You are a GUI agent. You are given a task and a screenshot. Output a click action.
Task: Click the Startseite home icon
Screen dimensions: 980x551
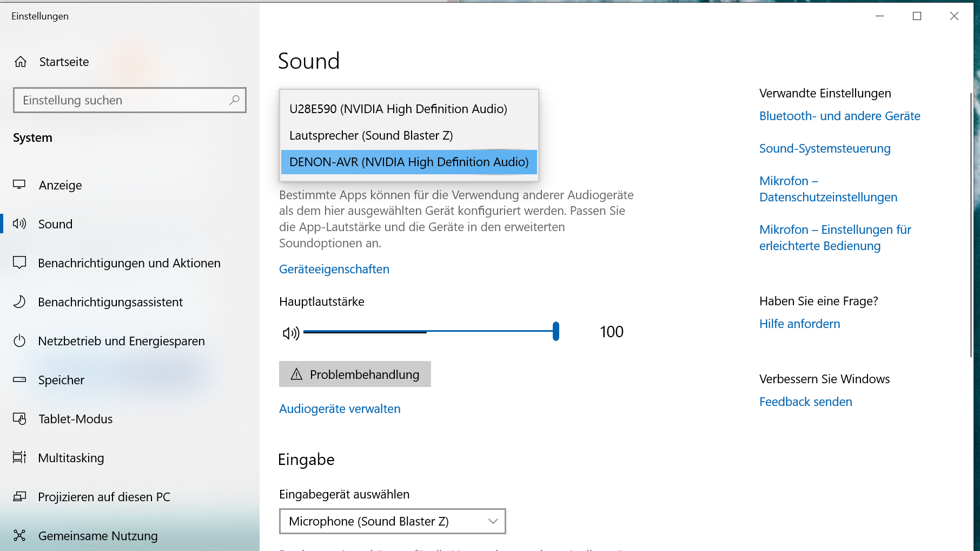[x=21, y=62]
